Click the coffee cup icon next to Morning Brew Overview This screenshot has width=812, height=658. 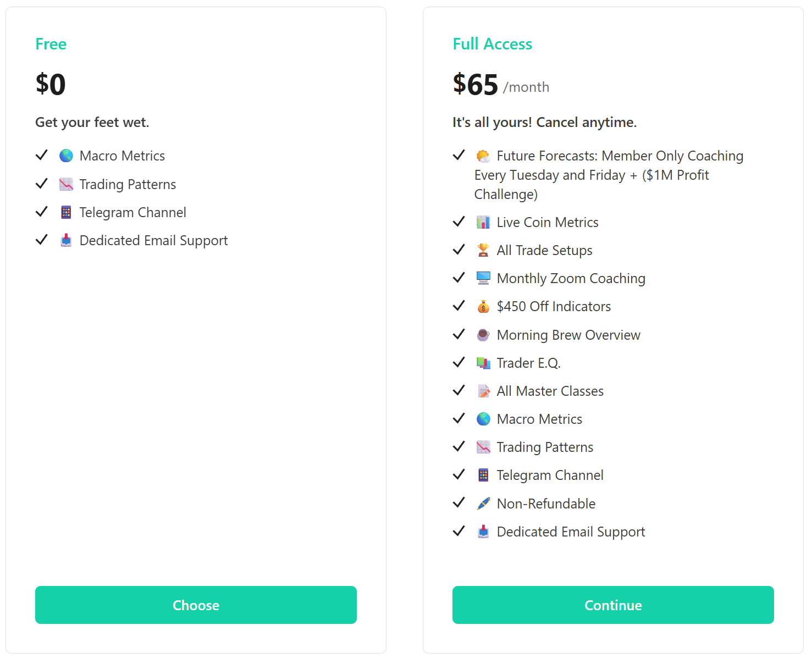[483, 335]
